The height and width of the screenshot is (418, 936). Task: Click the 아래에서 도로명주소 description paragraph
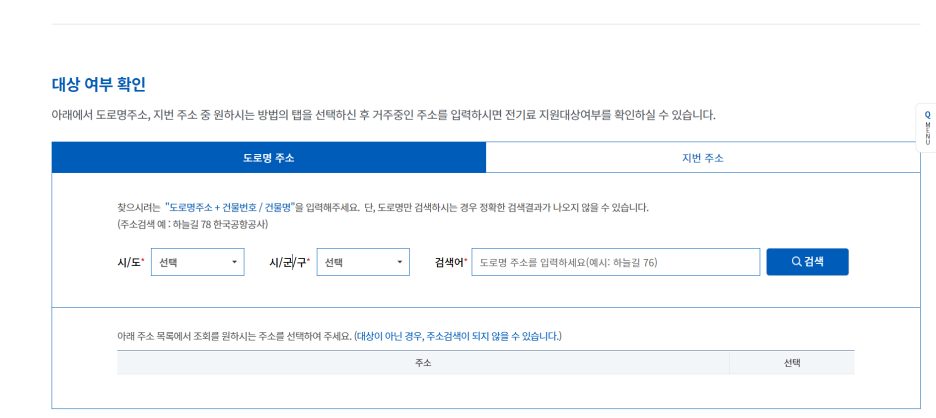click(383, 115)
